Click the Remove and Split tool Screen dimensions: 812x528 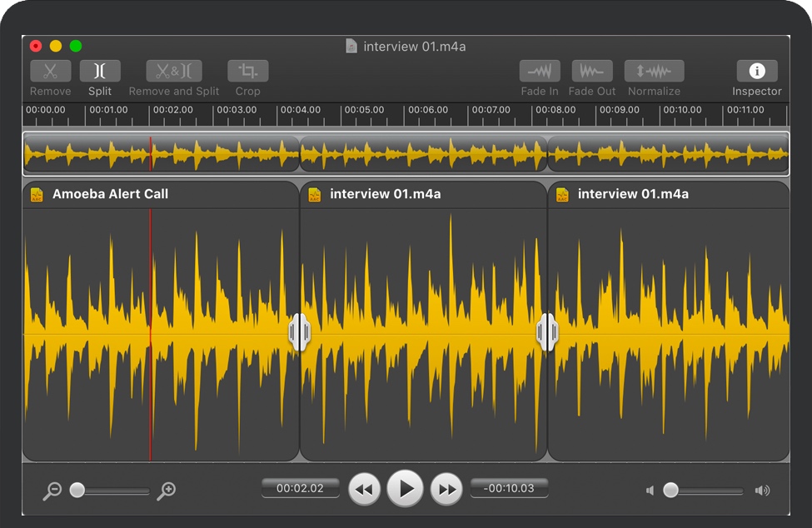pos(174,72)
